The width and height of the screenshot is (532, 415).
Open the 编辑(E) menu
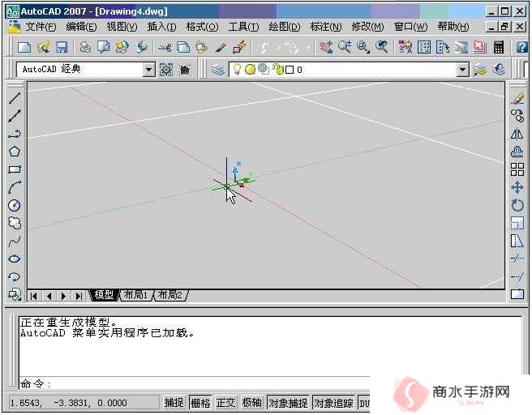pos(81,27)
